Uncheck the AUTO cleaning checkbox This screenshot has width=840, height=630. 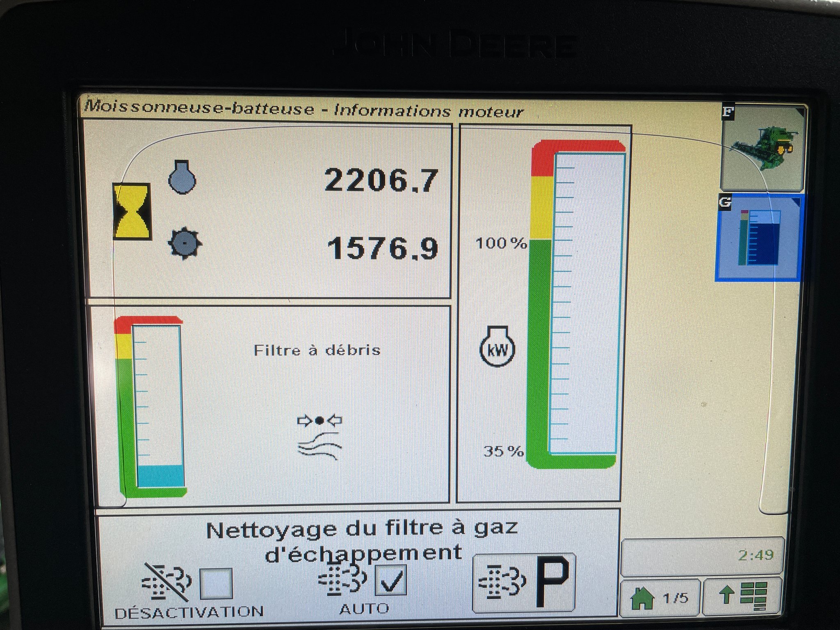pyautogui.click(x=390, y=580)
